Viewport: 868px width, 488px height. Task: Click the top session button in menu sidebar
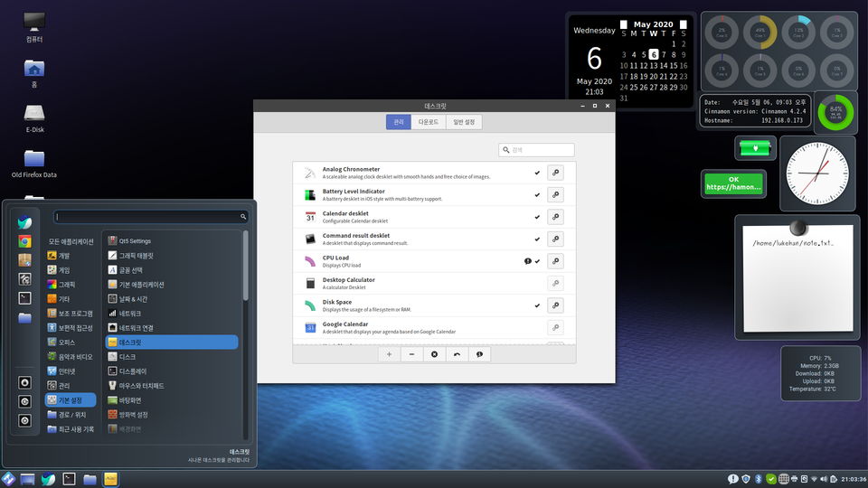point(24,382)
